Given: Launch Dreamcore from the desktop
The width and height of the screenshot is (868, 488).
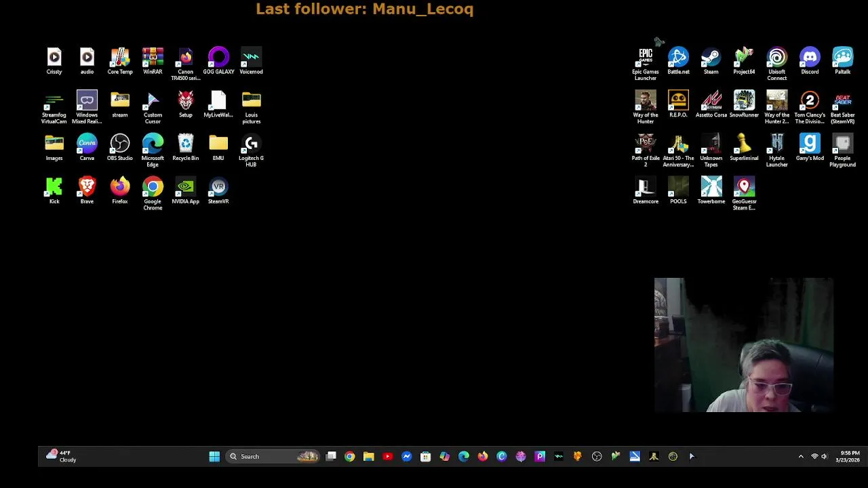Looking at the screenshot, I should (x=646, y=191).
